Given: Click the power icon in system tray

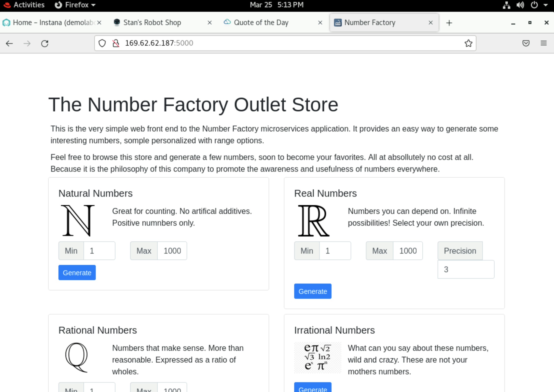Looking at the screenshot, I should tap(534, 5).
